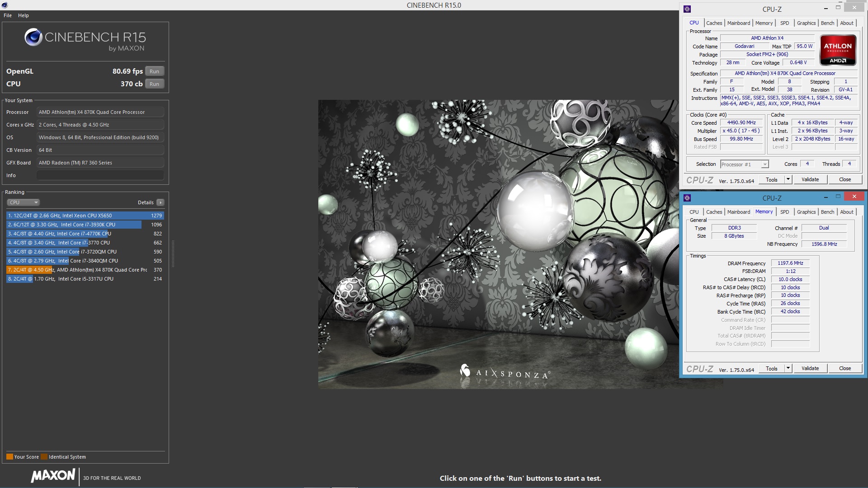Screen dimensions: 868x488
Task: Select the Core i7-3770 ranking row
Action: click(85, 243)
